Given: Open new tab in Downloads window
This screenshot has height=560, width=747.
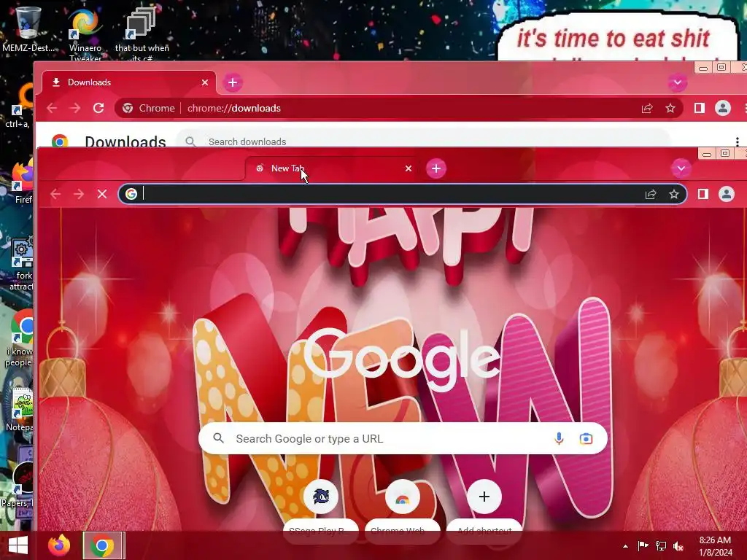Looking at the screenshot, I should (x=233, y=83).
